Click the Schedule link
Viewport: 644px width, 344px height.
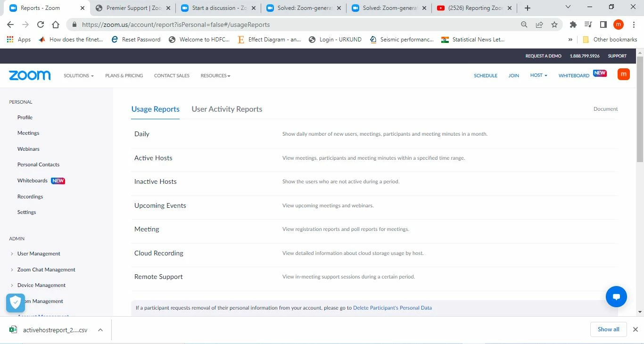point(486,75)
